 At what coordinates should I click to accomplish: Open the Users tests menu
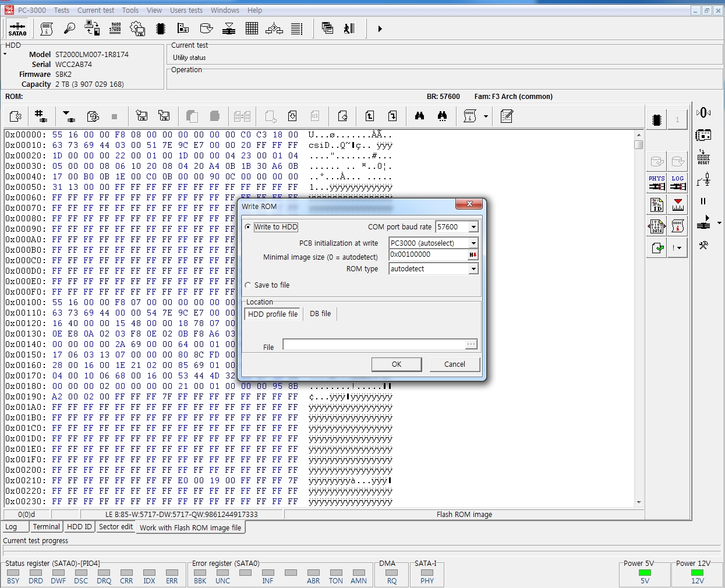[186, 10]
